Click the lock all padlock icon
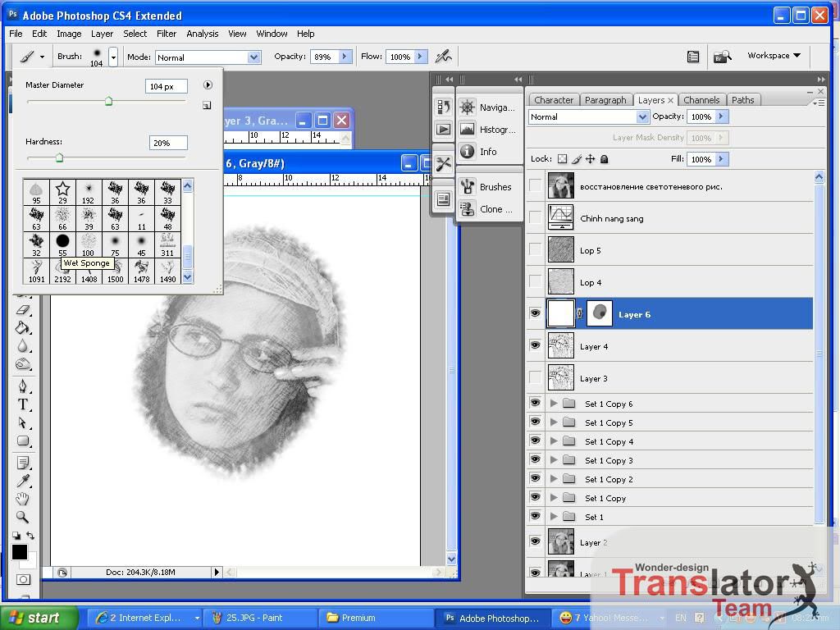 click(x=605, y=159)
